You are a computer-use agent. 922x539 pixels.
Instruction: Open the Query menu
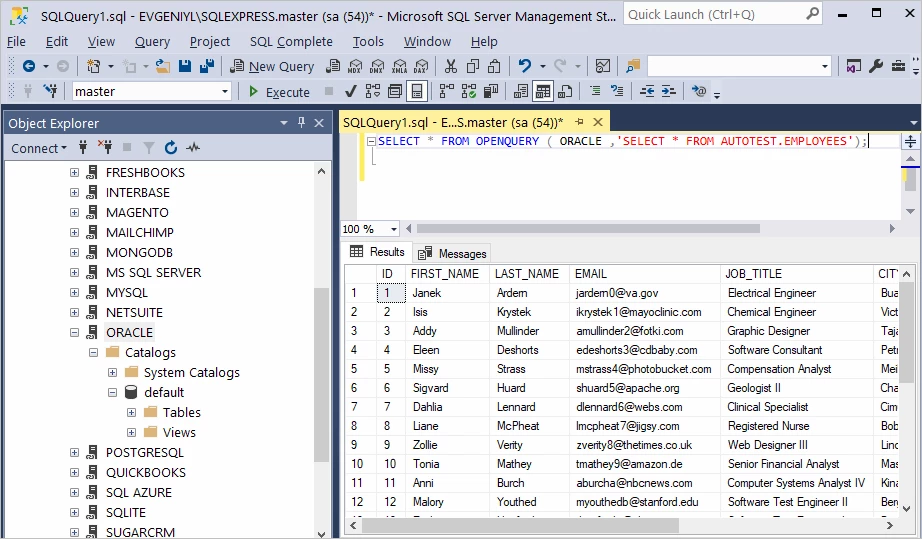[x=152, y=41]
